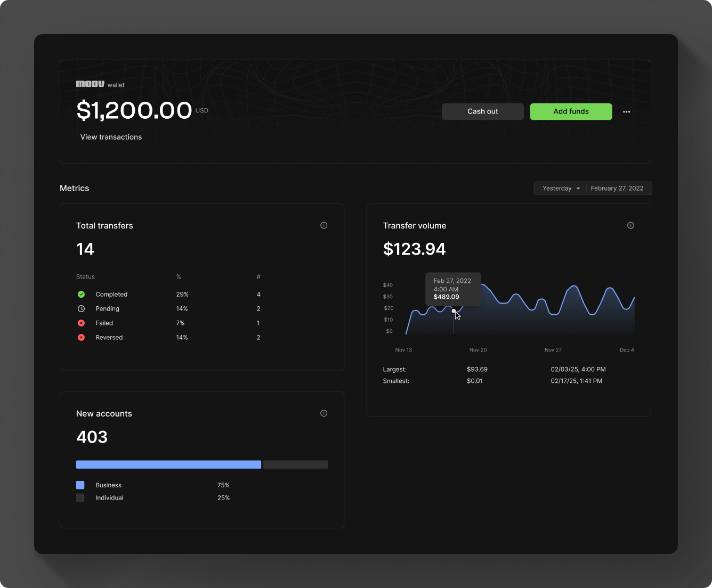Click the gray Individual portion of progress bar
The image size is (712, 588).
[296, 464]
